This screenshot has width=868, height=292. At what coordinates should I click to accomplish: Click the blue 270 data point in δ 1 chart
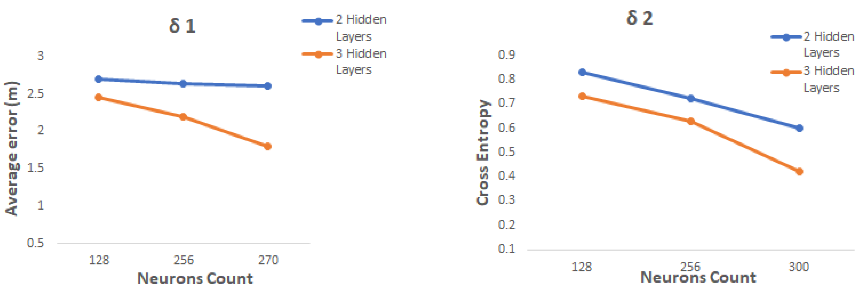point(268,86)
